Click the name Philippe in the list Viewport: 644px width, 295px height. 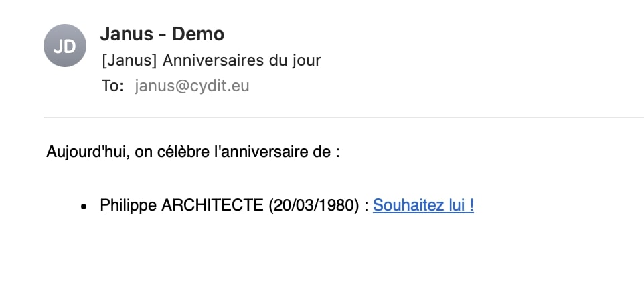[129, 205]
